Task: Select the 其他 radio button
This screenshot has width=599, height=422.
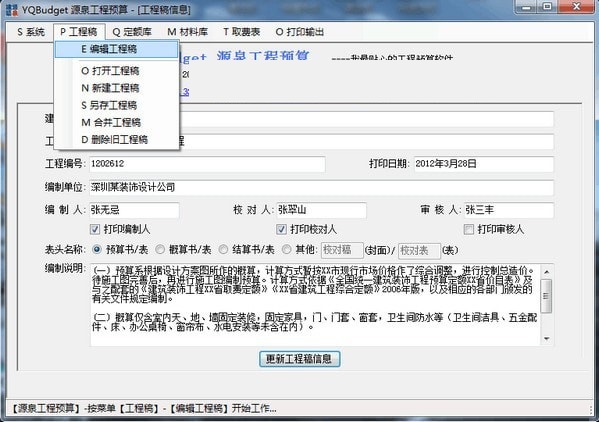Action: coord(286,250)
